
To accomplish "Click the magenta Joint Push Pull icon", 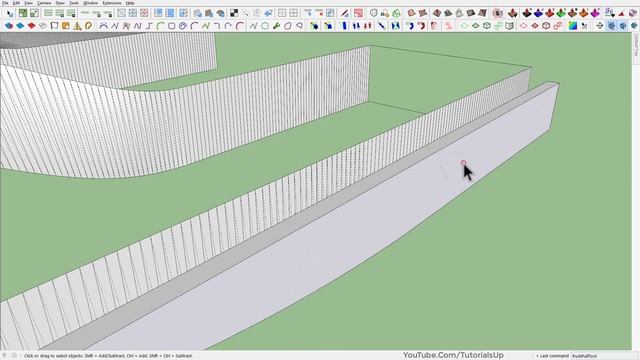I will point(595,13).
